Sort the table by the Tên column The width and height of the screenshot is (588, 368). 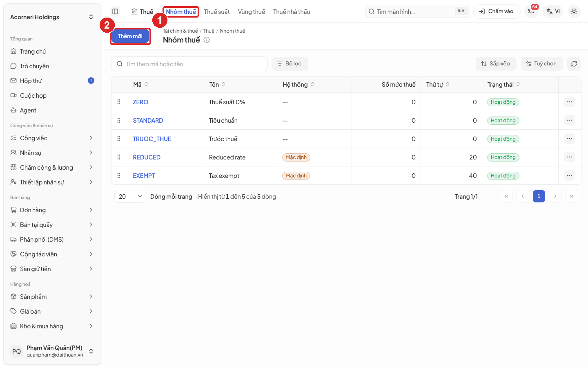[217, 85]
